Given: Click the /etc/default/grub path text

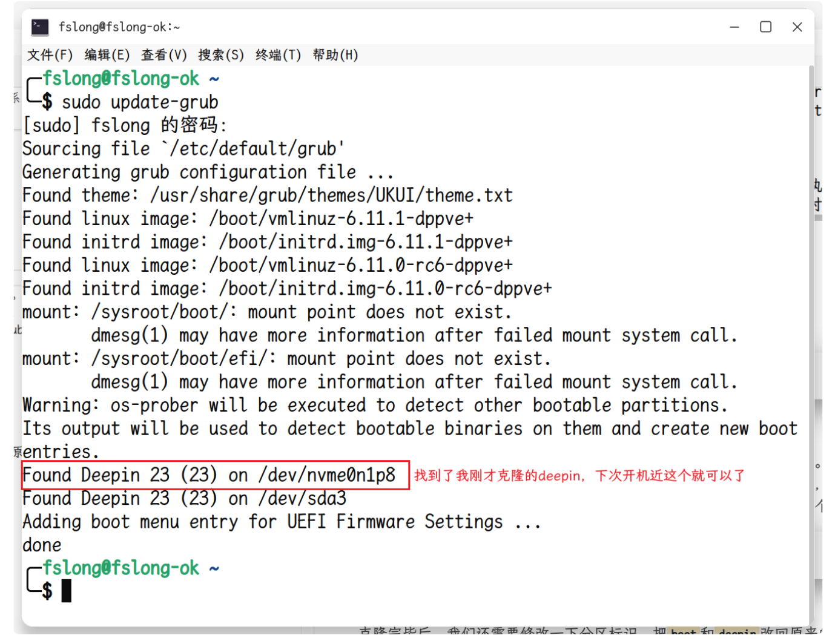Looking at the screenshot, I should [252, 149].
